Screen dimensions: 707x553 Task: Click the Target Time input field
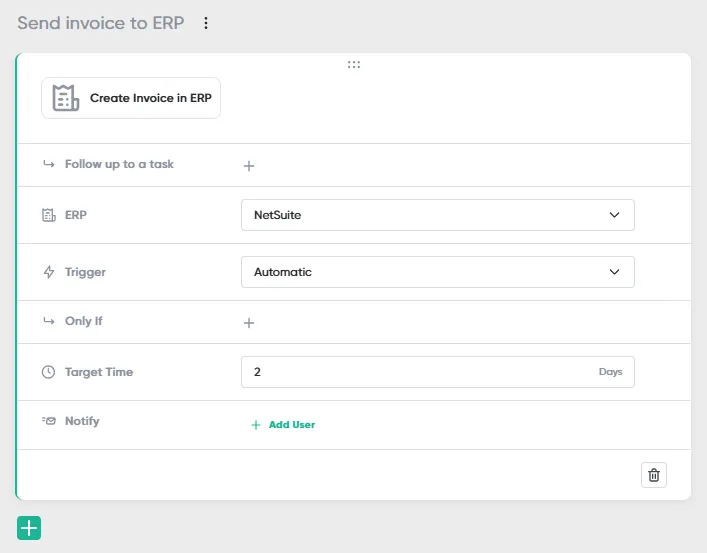click(x=438, y=372)
